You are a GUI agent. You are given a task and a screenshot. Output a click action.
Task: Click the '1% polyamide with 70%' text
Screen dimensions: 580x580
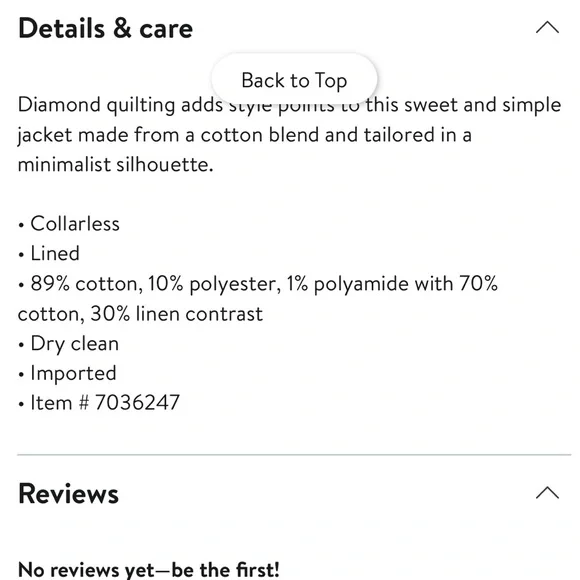392,284
